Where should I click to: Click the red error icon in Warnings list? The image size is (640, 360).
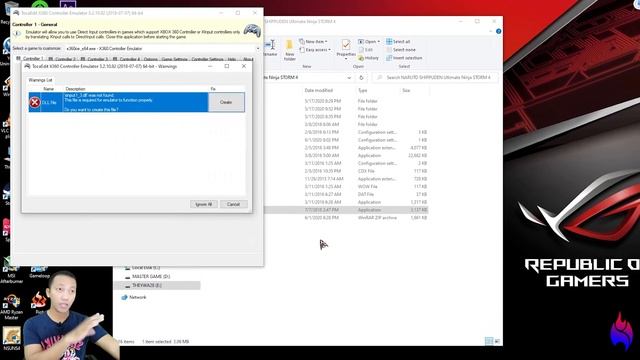(35, 102)
